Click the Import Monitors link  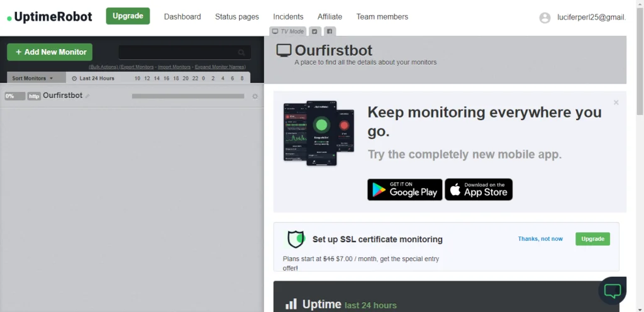[174, 67]
